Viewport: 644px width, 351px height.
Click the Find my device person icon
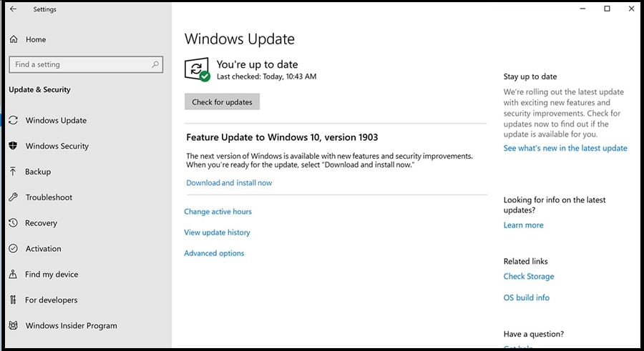[13, 274]
